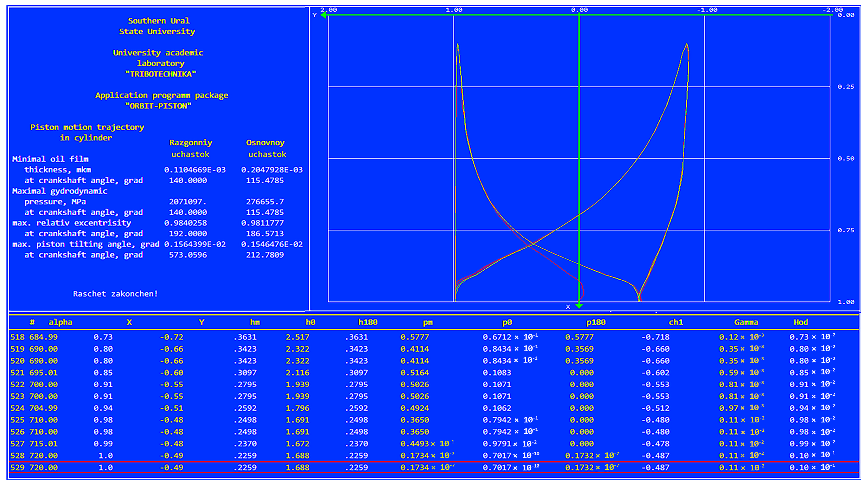
Task: Select row 527 with alpha 715.01
Action: (434, 444)
